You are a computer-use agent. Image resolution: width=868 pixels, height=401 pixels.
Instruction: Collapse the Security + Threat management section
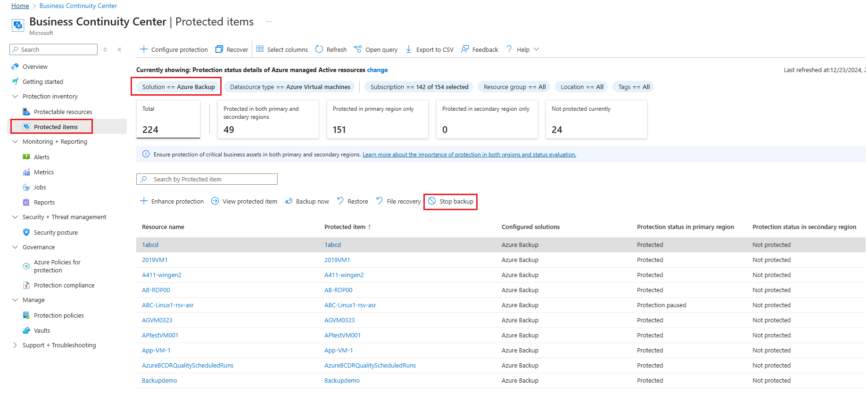pyautogui.click(x=15, y=217)
